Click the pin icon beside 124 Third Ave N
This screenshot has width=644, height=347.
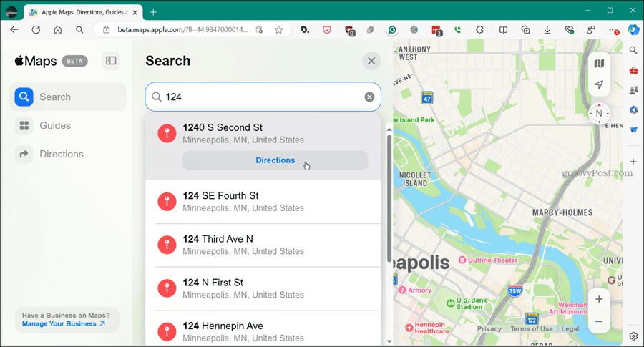pos(167,245)
